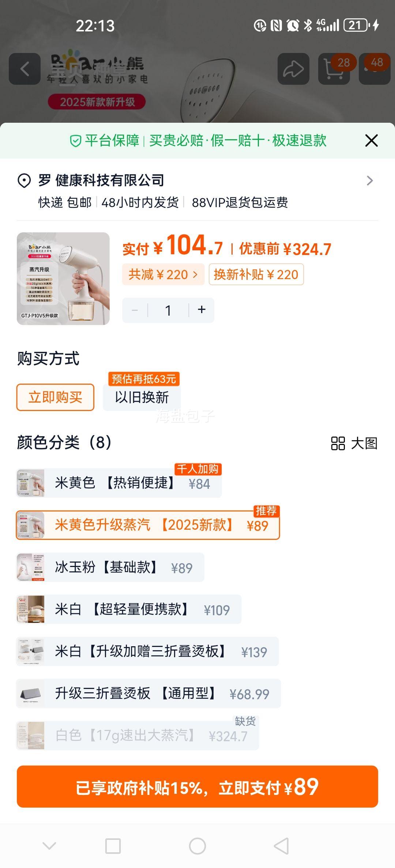Choose 米黄色【热销便捷】¥84 option

119,483
